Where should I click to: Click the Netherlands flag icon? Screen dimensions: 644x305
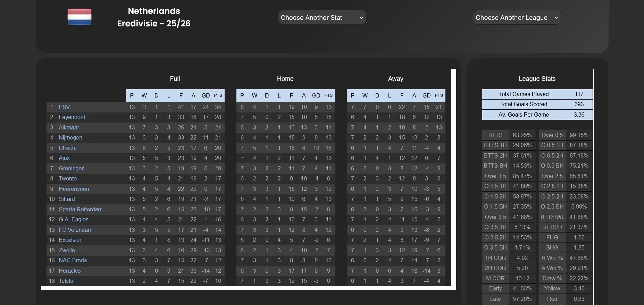[80, 17]
